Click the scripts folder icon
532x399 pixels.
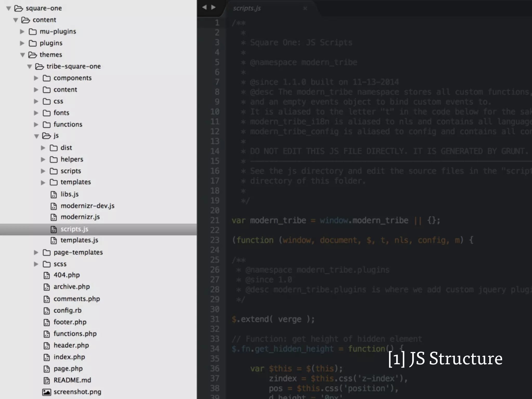coord(54,171)
